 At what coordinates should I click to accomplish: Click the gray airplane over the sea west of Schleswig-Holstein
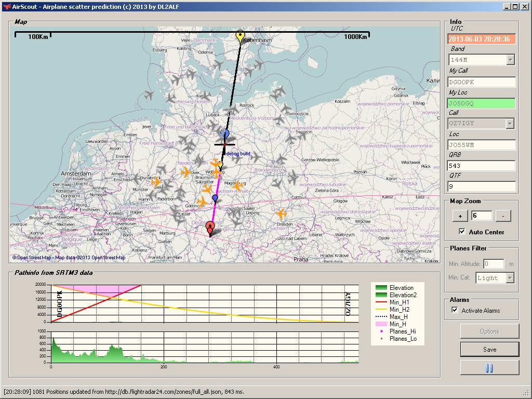(149, 96)
